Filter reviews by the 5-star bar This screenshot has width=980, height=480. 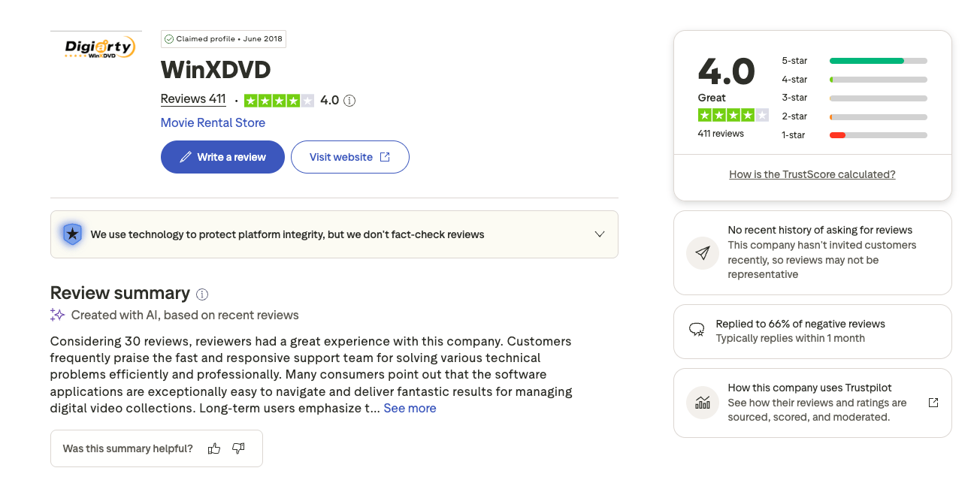click(854, 61)
